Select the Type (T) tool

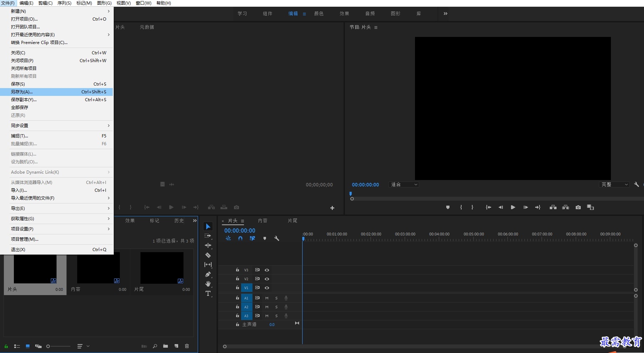pos(208,293)
